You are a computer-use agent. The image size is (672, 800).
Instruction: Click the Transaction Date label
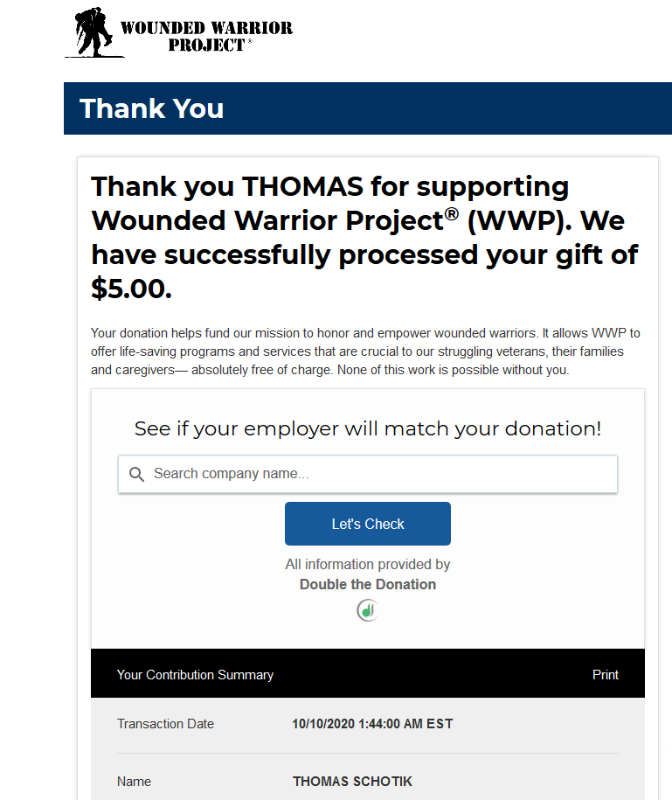click(x=165, y=724)
